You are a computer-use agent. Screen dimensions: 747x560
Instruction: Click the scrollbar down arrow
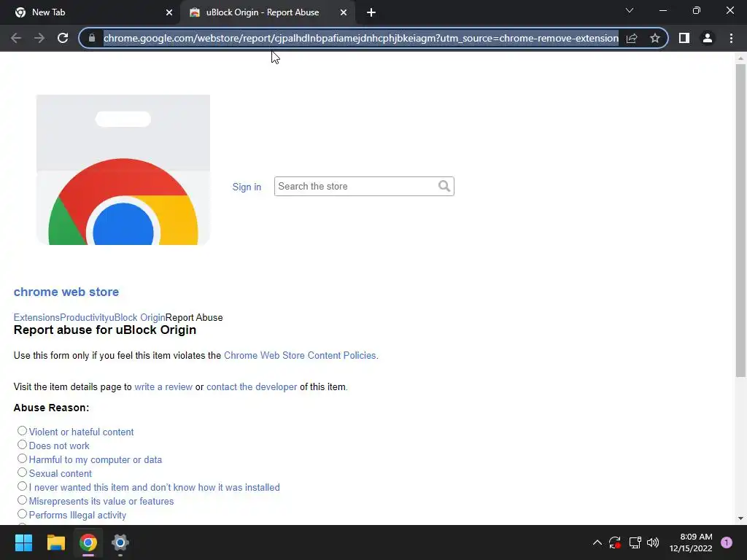740,518
